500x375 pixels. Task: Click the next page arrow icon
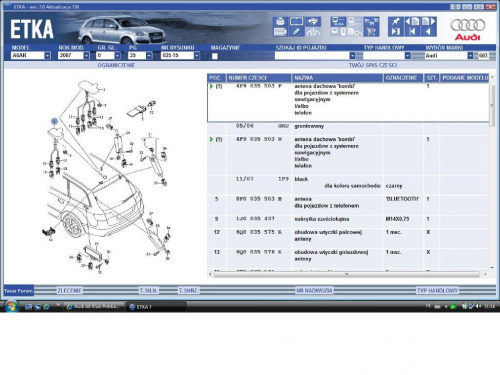[x=429, y=22]
